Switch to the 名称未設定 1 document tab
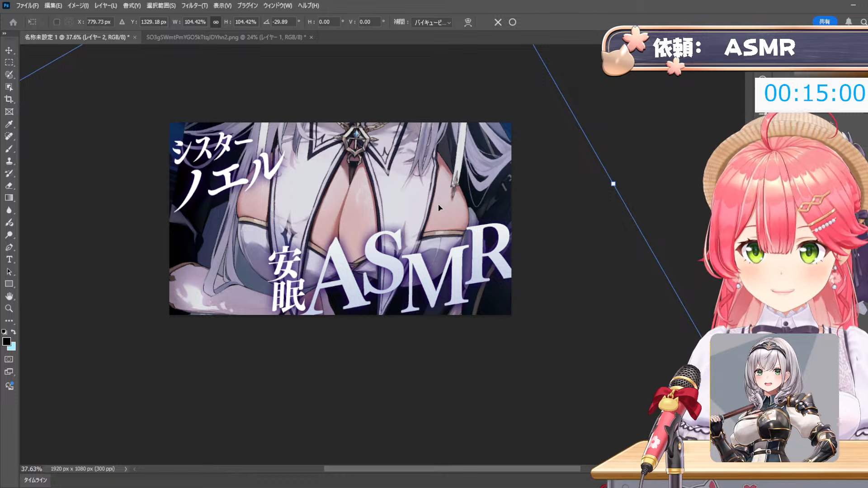 click(77, 37)
